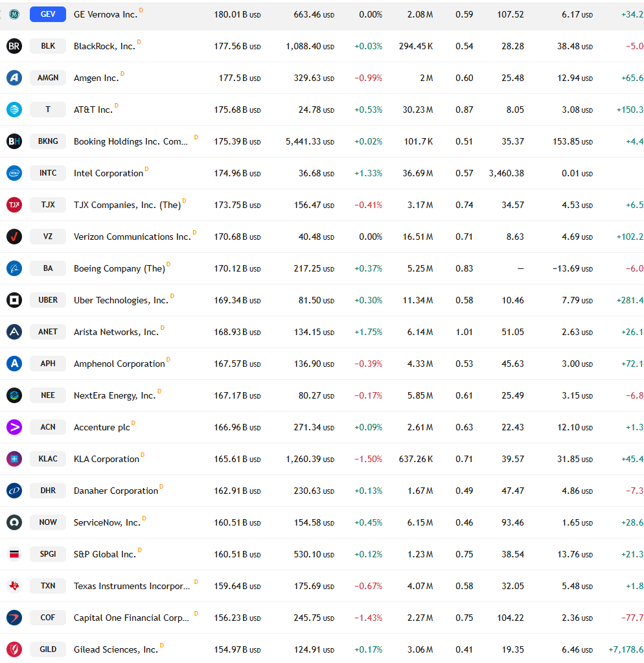
Task: Click AT&T's volume 30.23 M
Action: 417,110
